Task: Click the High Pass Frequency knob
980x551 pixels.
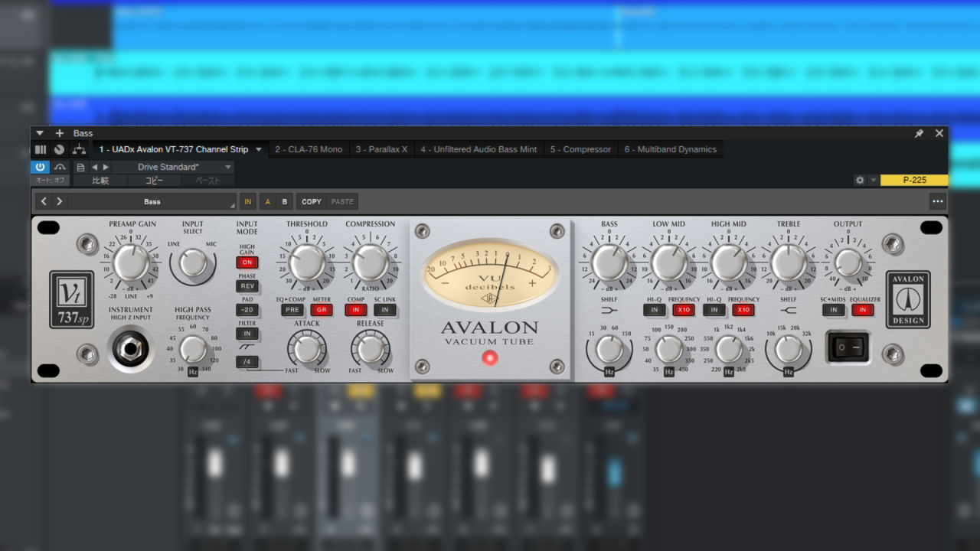Action: [x=193, y=350]
